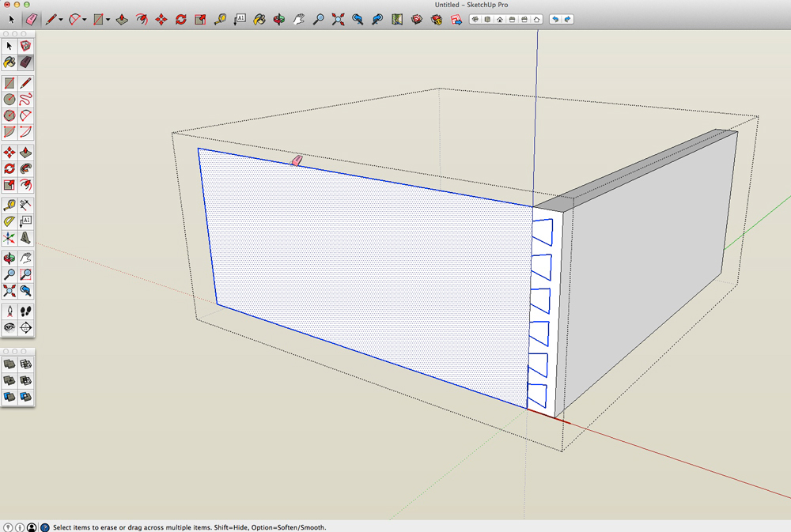Activate the Walk footprints tool
The image size is (791, 532).
coord(26,311)
